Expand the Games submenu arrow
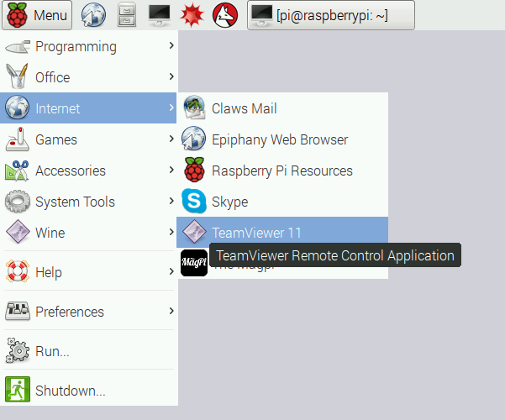Image resolution: width=505 pixels, height=420 pixels. pyautogui.click(x=171, y=139)
